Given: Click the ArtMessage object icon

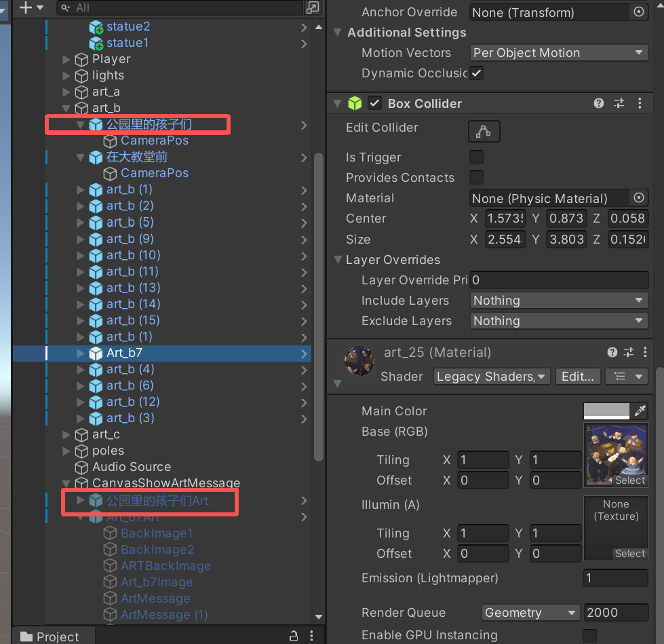Looking at the screenshot, I should (110, 599).
